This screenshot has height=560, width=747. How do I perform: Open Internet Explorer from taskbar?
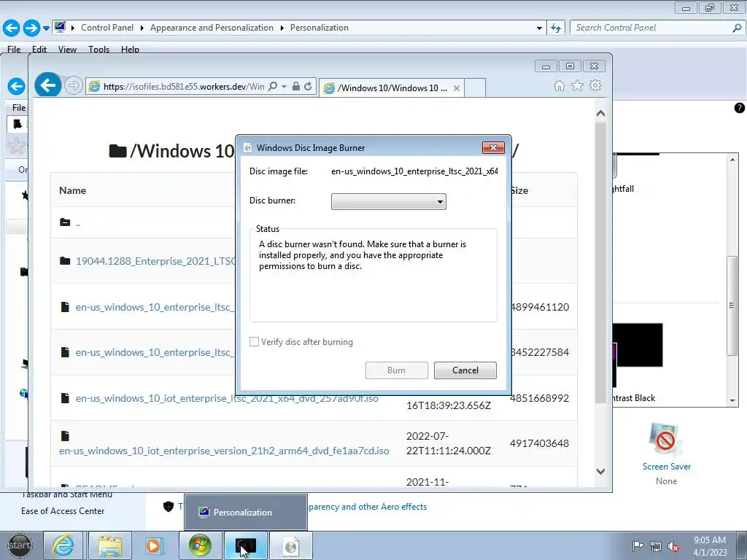coord(63,545)
